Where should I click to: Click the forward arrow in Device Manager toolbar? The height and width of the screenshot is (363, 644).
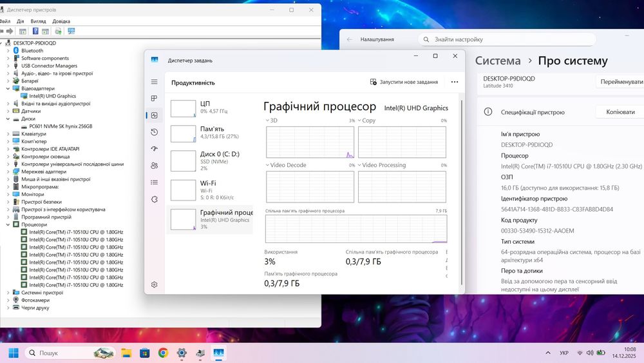[10, 31]
